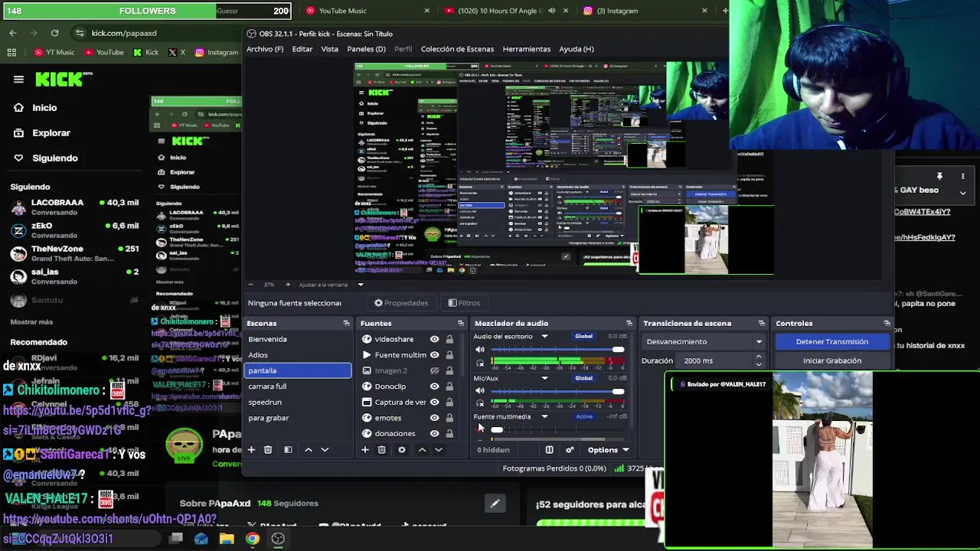Screen dimensions: 980x551
Task: Expand Mic/Aux options arrow
Action: point(544,378)
